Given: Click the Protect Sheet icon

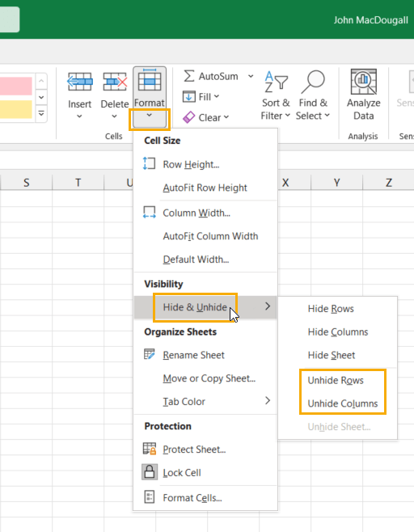Looking at the screenshot, I should [150, 449].
